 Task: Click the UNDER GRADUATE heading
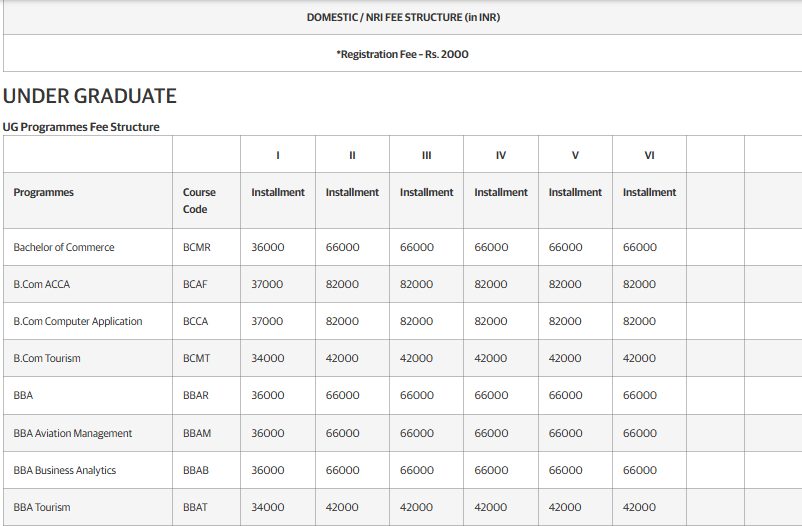point(90,96)
